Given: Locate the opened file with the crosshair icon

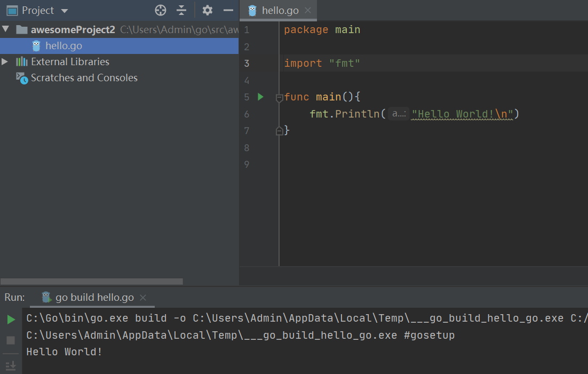Looking at the screenshot, I should coord(161,10).
